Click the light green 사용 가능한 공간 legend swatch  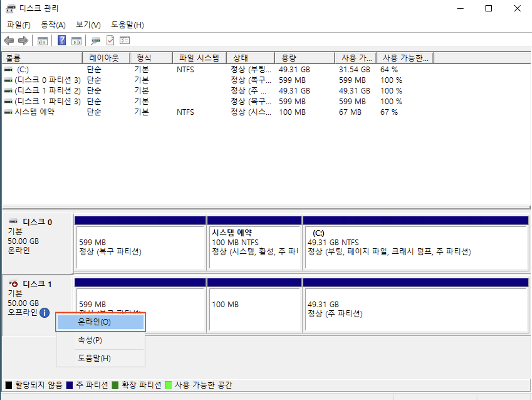(x=168, y=385)
